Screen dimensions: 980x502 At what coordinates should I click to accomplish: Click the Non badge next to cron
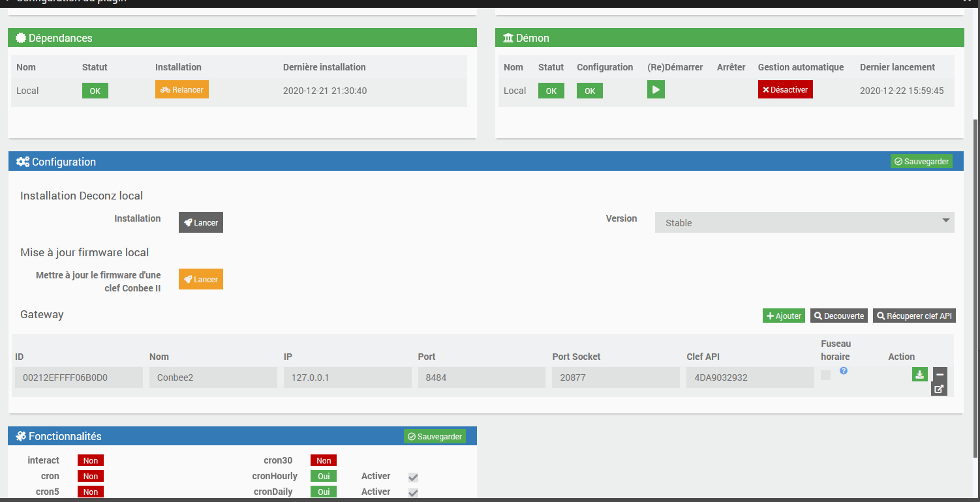(91, 476)
